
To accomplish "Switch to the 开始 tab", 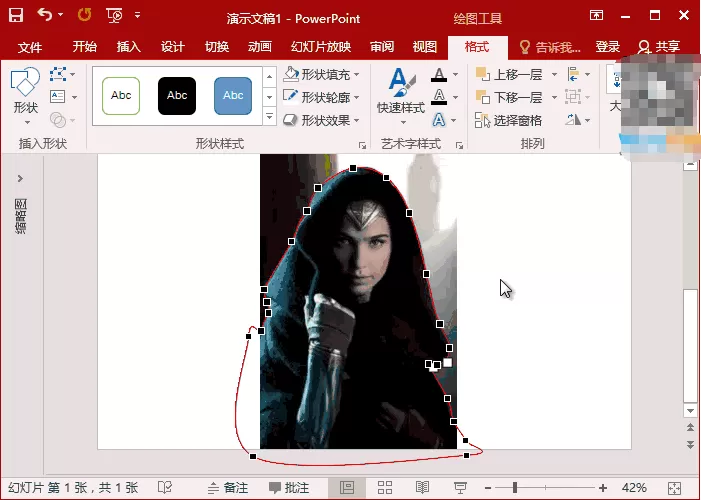I will (84, 47).
